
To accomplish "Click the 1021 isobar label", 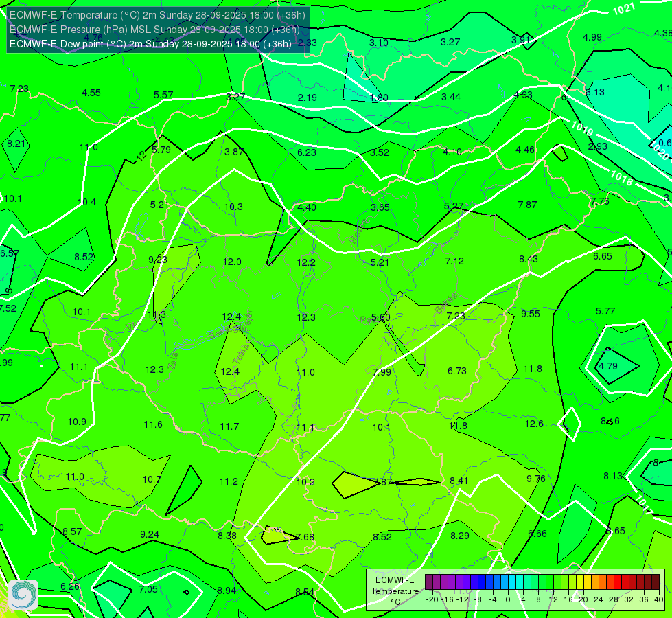I will 623,8.
